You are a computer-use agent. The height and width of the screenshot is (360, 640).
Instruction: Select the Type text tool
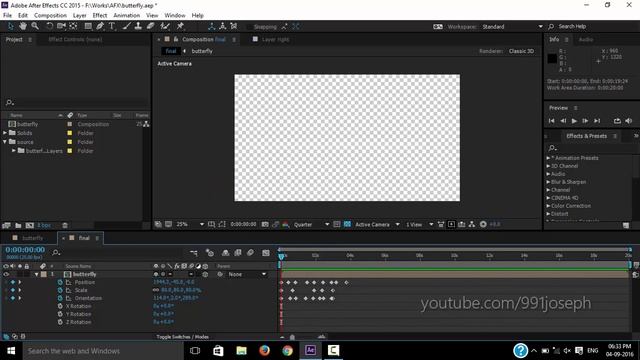[x=112, y=26]
